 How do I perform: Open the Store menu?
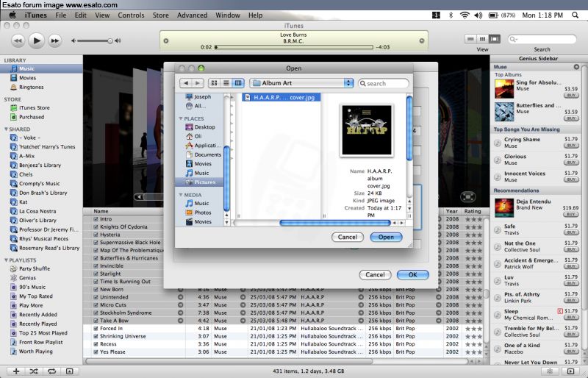point(160,15)
